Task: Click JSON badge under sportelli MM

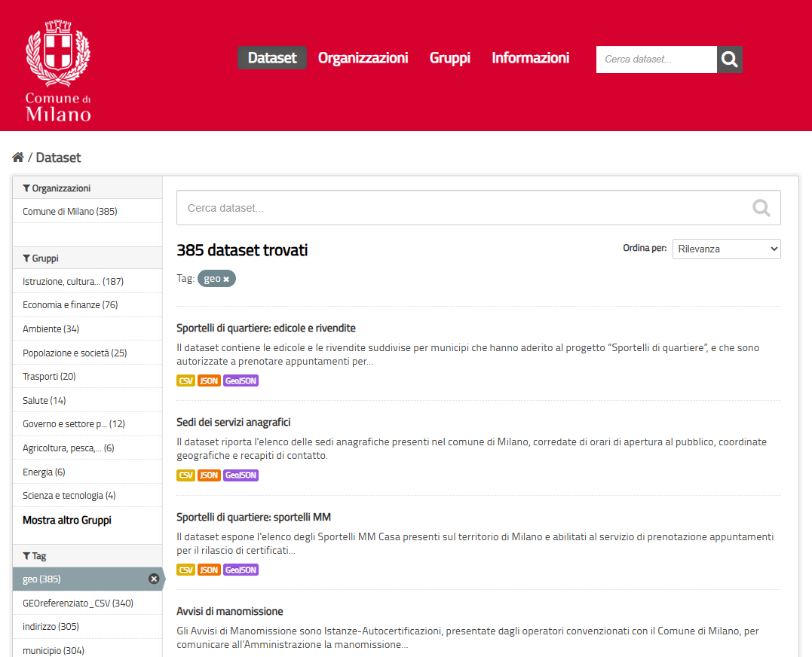Action: (x=209, y=570)
